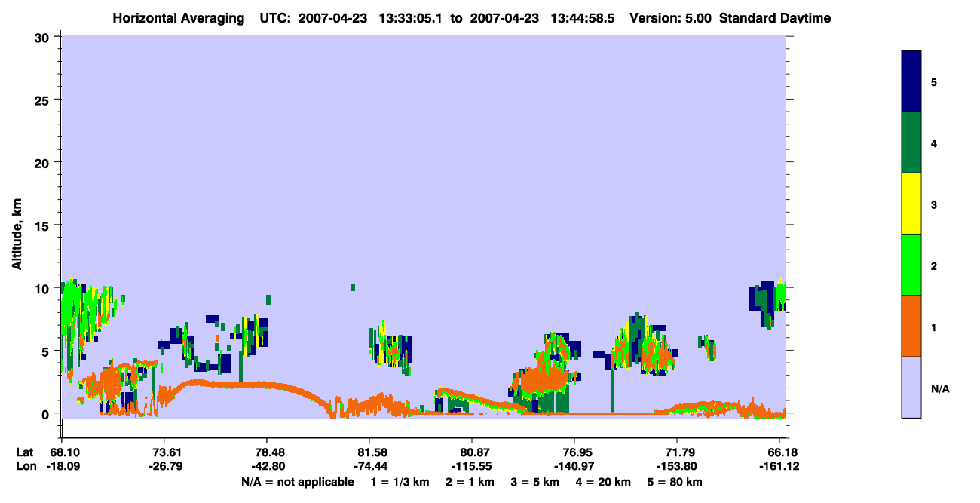Click the color bar label '4'
Image resolution: width=980 pixels, height=503 pixels.
pos(934,143)
